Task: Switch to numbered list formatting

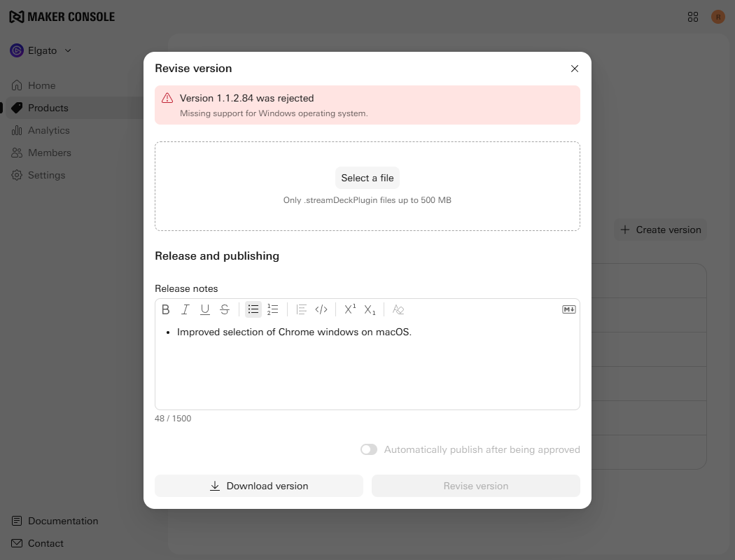Action: point(273,309)
